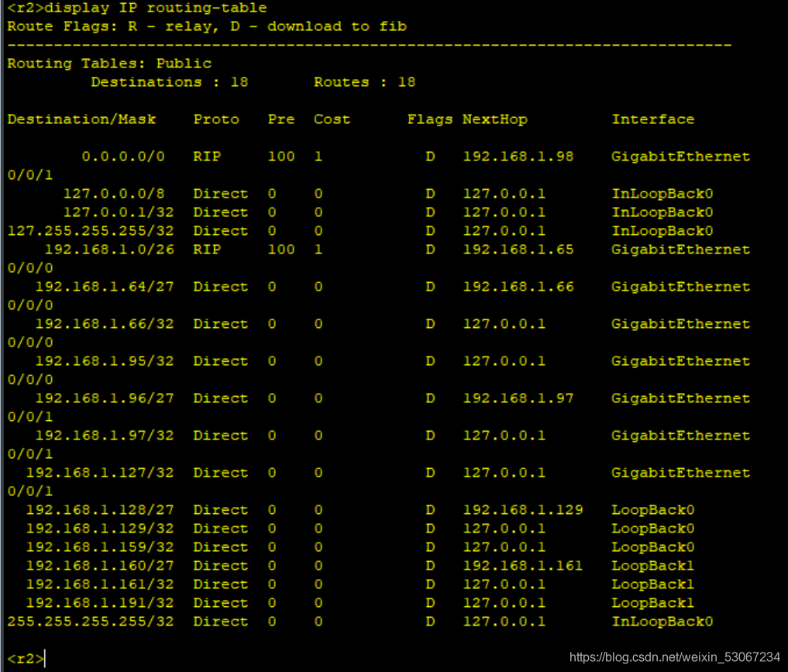Click the bottom <r2> command prompt

tap(26, 658)
